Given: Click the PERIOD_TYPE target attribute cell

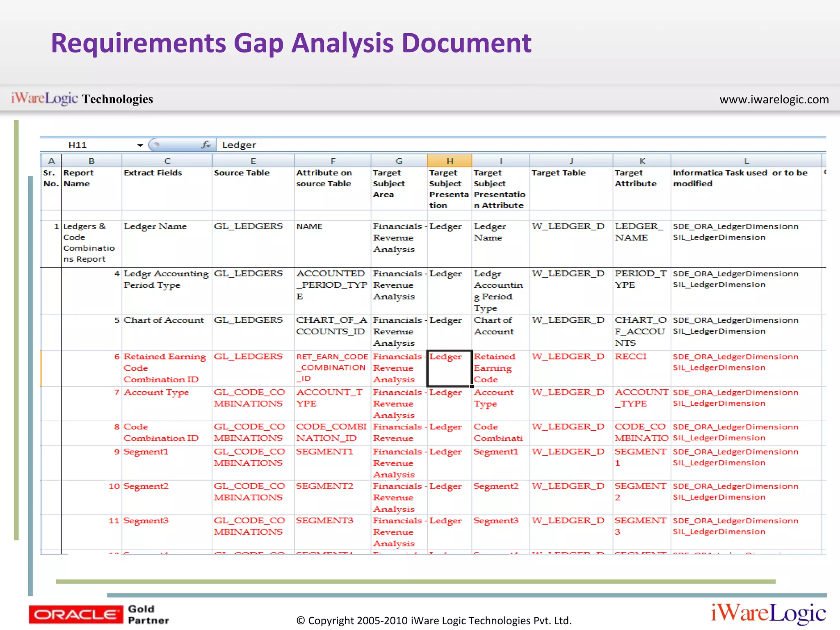Looking at the screenshot, I should click(642, 291).
